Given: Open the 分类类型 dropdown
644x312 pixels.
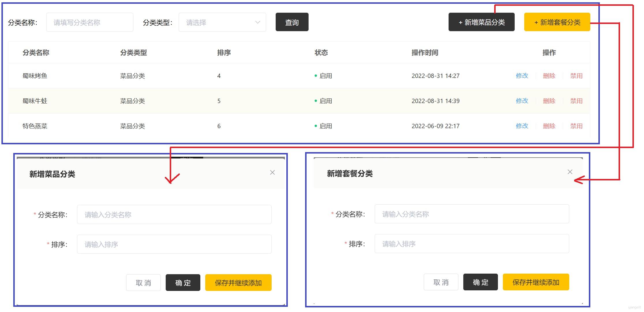Looking at the screenshot, I should click(x=222, y=22).
